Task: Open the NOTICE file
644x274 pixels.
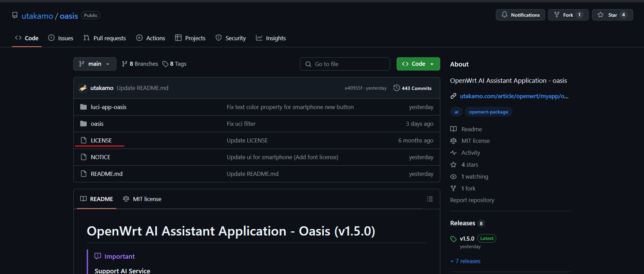Action: [100, 157]
